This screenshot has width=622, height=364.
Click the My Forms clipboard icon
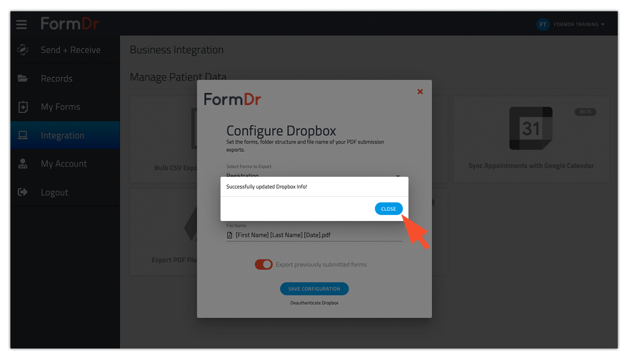(23, 107)
